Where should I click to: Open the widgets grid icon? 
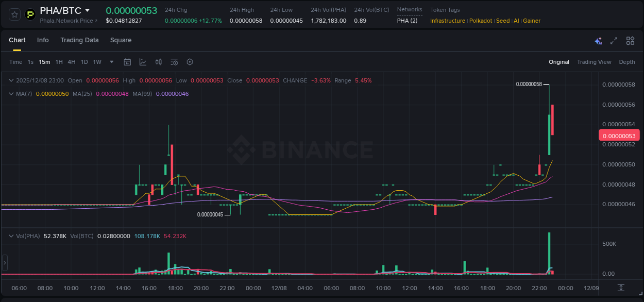click(630, 40)
